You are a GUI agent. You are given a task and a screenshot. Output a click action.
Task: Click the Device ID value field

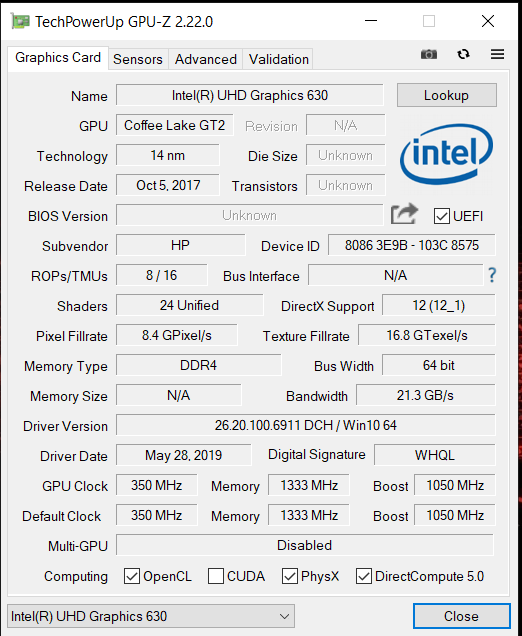point(412,245)
